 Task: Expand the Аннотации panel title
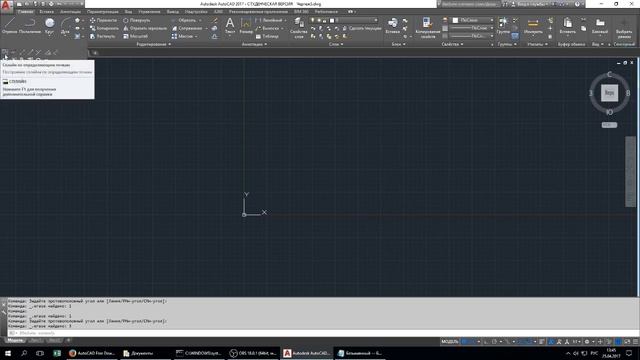point(254,44)
